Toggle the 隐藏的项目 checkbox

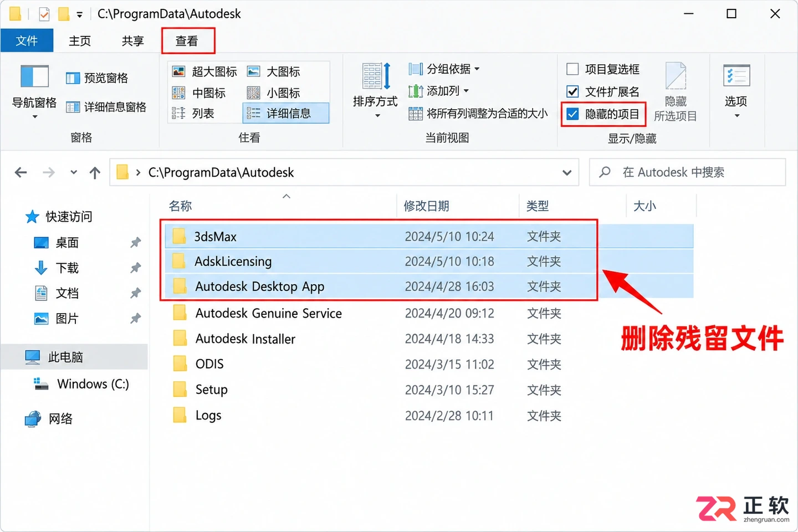tap(572, 114)
